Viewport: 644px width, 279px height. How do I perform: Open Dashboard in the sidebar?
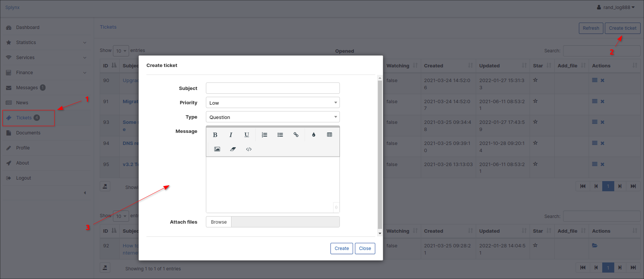[x=27, y=27]
